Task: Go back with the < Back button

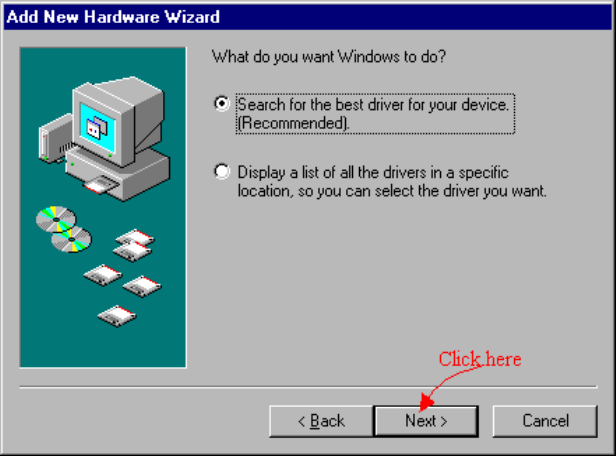Action: point(321,421)
